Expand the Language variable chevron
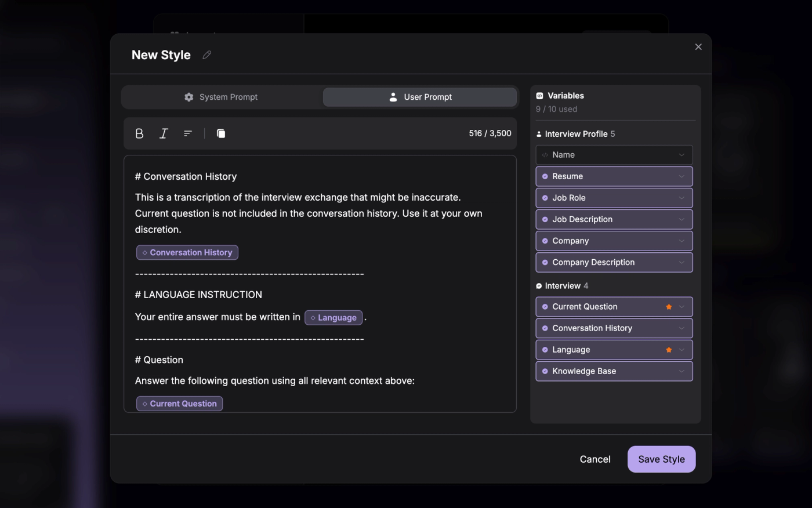This screenshot has height=508, width=812. click(681, 350)
